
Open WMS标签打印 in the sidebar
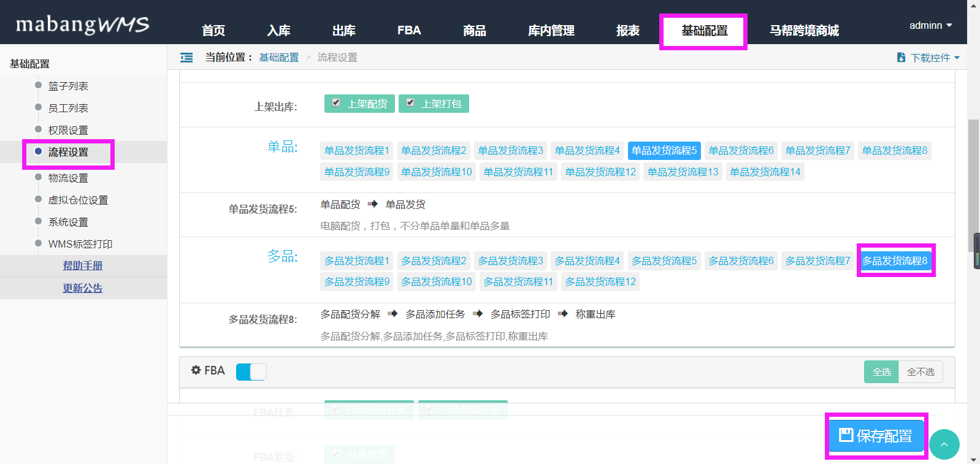point(80,245)
